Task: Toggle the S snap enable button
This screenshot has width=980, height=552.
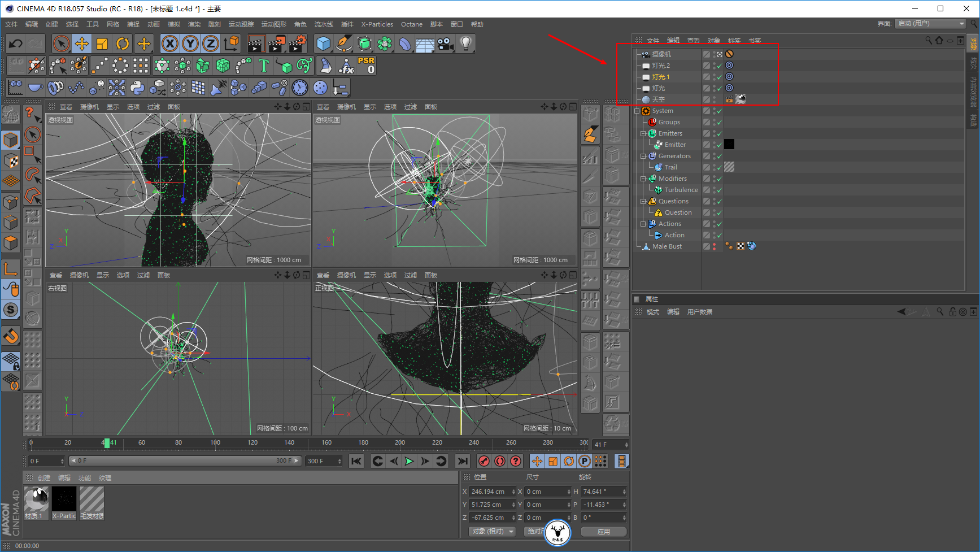Action: click(11, 310)
